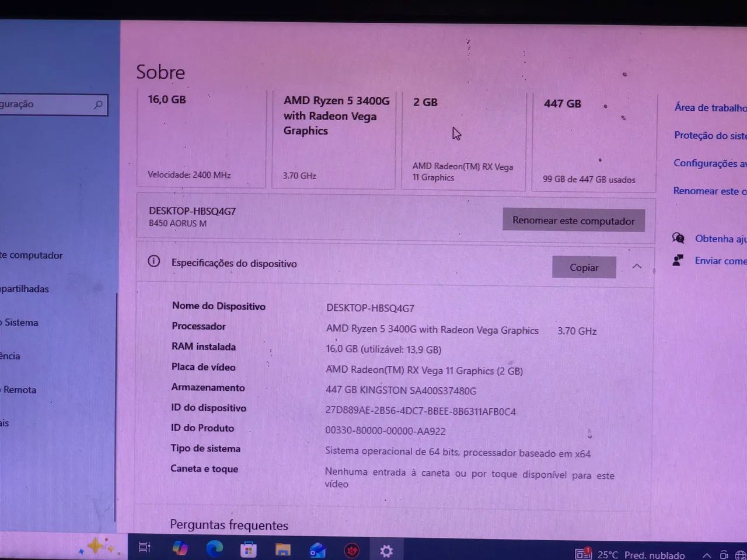Image resolution: width=747 pixels, height=560 pixels.
Task: Click the Processador label
Action: 198,326
